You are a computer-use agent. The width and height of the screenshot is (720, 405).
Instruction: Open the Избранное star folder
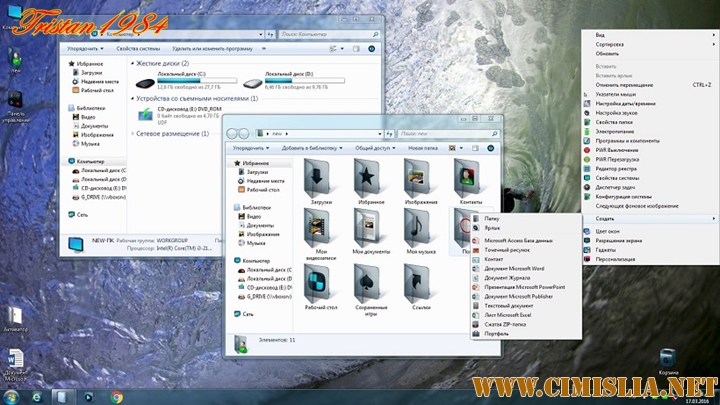tap(368, 178)
